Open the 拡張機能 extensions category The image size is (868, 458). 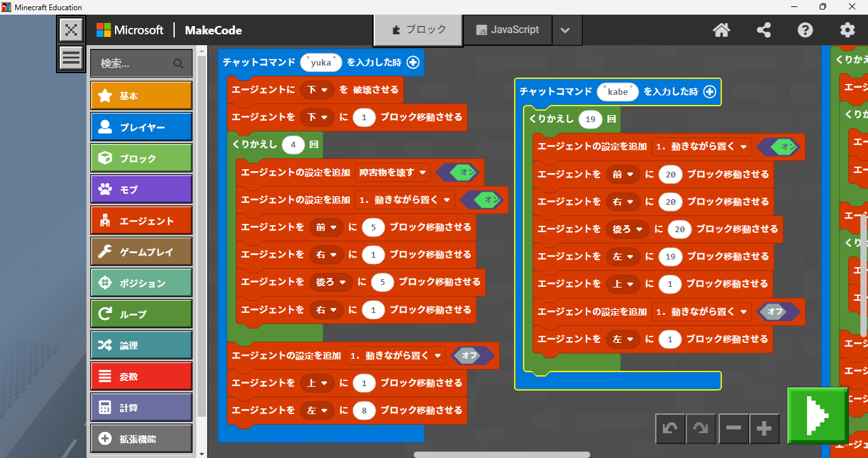[141, 438]
